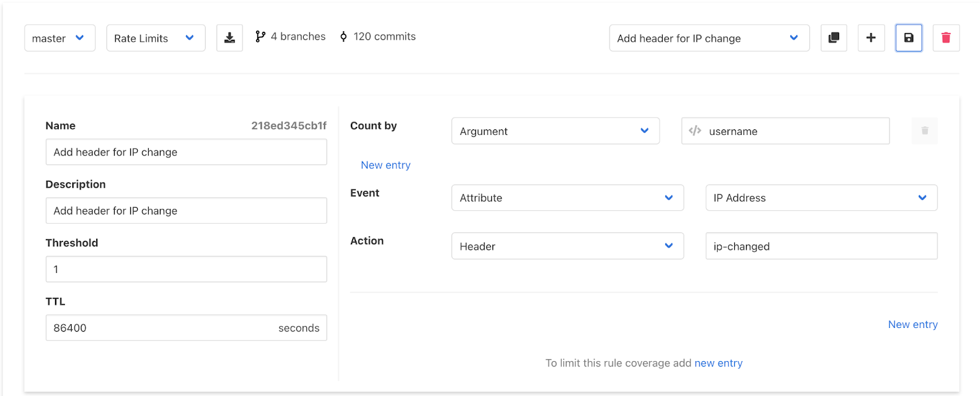Image resolution: width=980 pixels, height=396 pixels.
Task: Remove the username Count by entry
Action: click(x=924, y=131)
